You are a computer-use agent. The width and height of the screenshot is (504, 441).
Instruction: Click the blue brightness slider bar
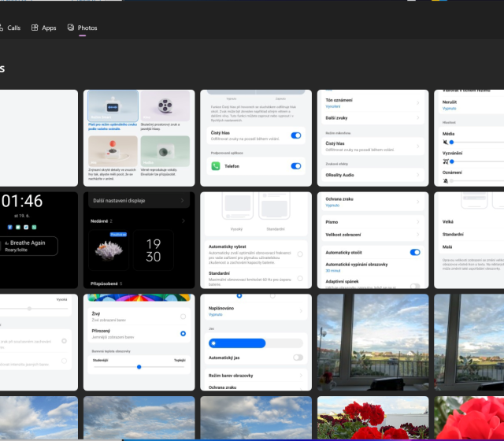256,343
